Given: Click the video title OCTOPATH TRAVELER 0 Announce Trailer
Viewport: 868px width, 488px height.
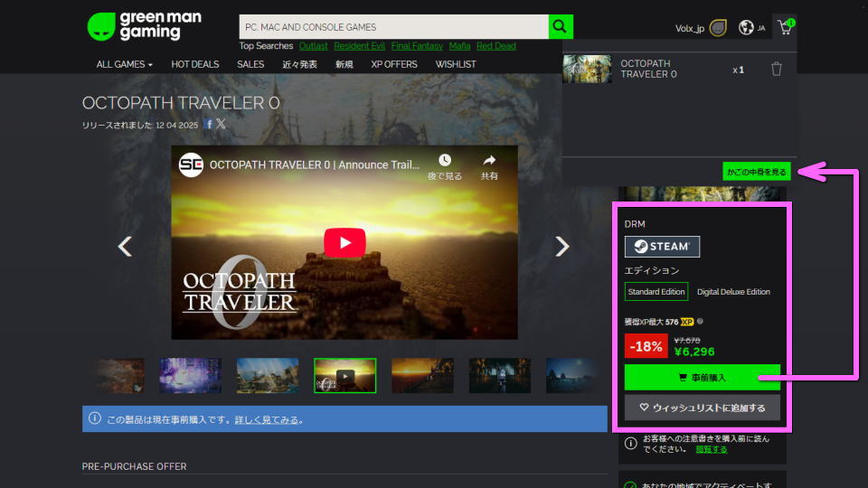Looking at the screenshot, I should (x=315, y=164).
